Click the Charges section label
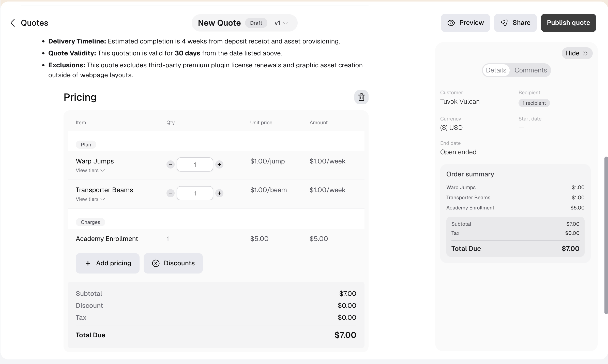Image resolution: width=608 pixels, height=364 pixels. point(90,222)
